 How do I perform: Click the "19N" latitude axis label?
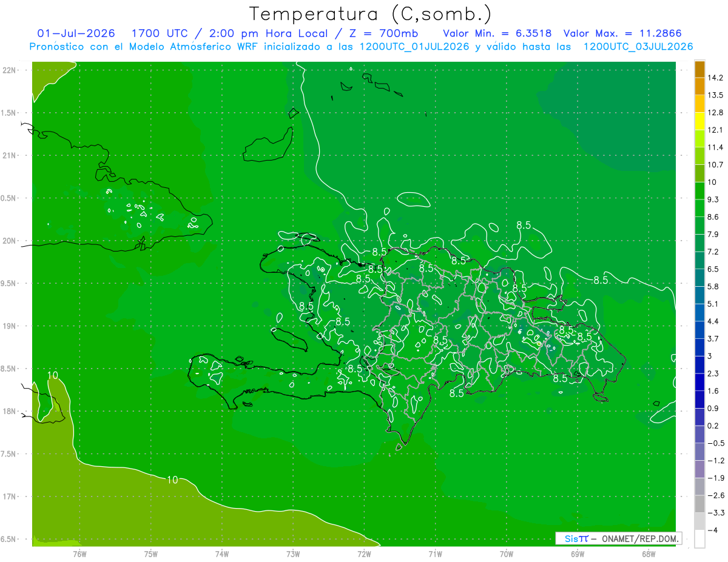click(x=10, y=326)
